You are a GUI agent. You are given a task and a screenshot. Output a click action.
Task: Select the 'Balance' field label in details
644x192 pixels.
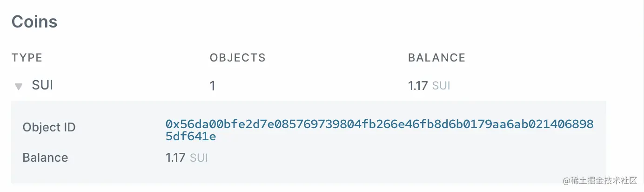click(x=45, y=158)
